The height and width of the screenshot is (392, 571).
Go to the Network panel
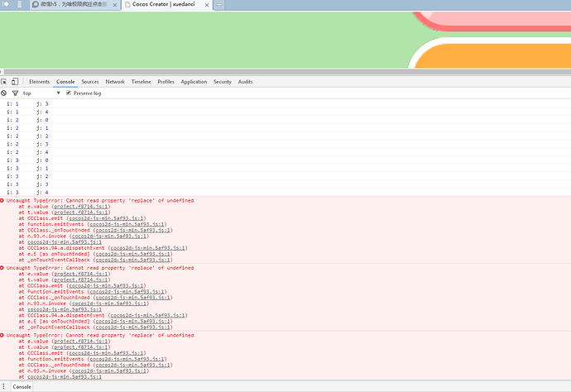(x=115, y=82)
